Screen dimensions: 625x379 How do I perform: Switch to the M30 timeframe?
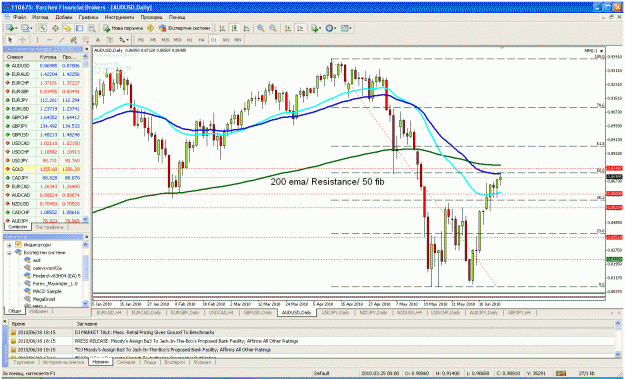click(177, 40)
